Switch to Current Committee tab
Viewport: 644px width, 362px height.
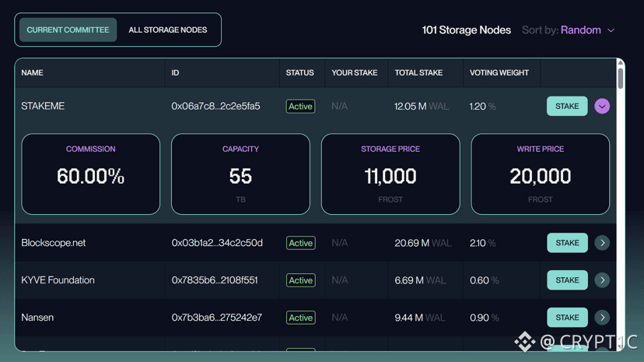tap(68, 30)
